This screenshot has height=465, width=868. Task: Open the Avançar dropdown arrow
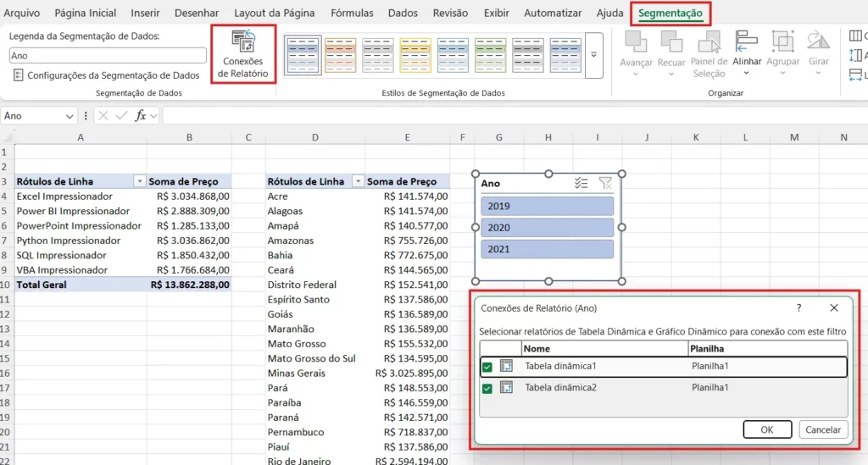tap(636, 74)
